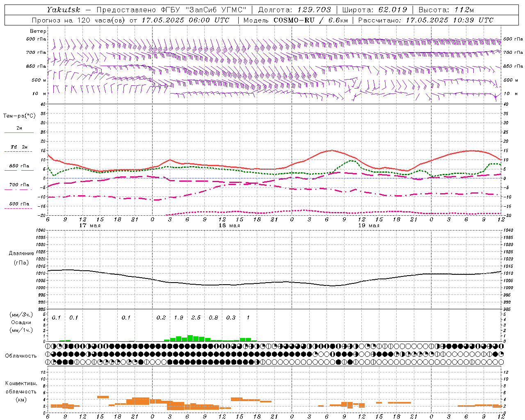Click the 700 гПа temperature legend entry
This screenshot has width=525, height=420.
click(x=19, y=185)
